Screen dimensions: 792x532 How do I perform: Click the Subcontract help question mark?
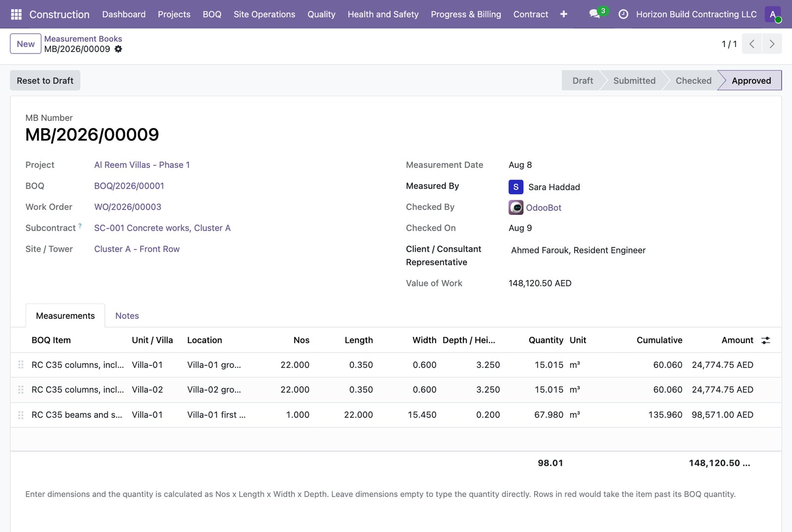point(80,226)
